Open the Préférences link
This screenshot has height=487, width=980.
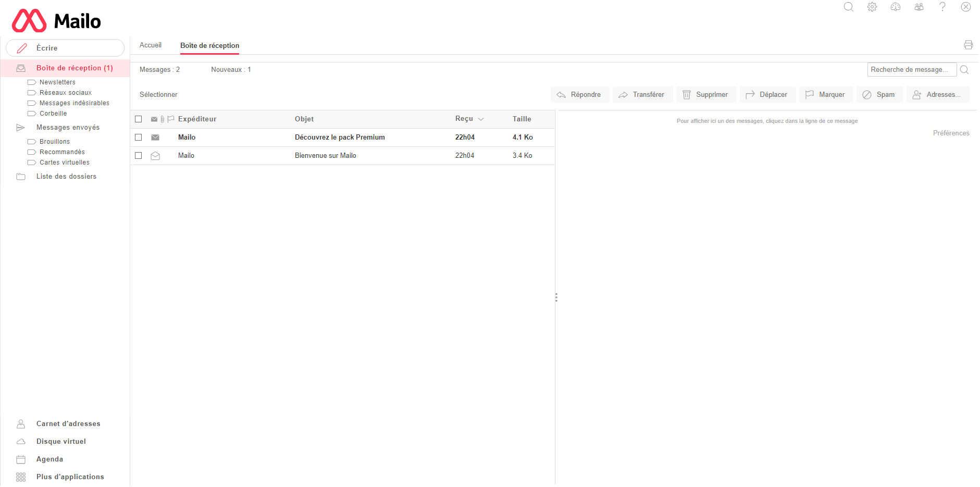tap(951, 133)
